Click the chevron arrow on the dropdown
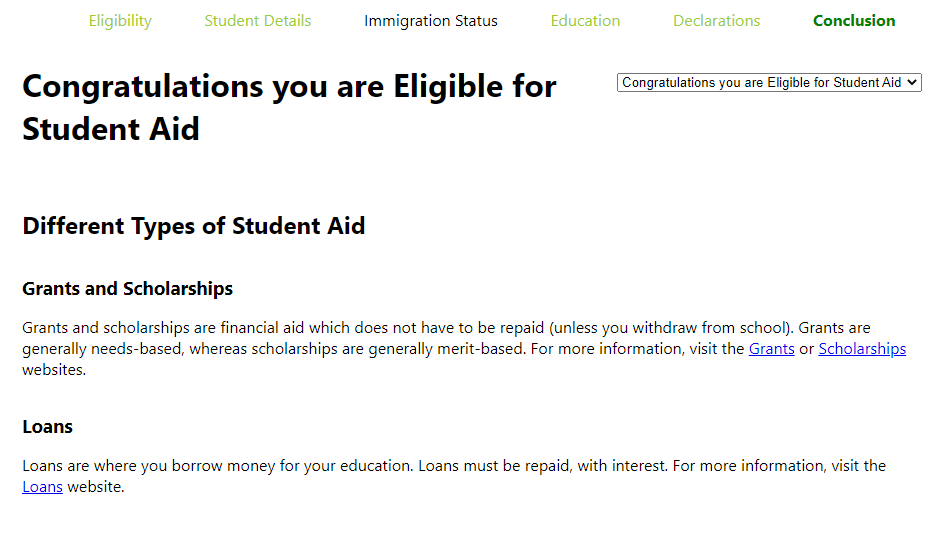 coord(912,83)
